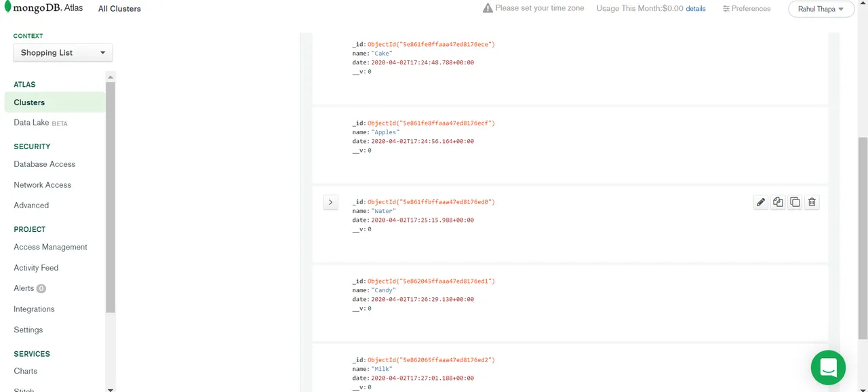Image resolution: width=868 pixels, height=392 pixels.
Task: Click sidebar scroll up arrow
Action: tap(111, 77)
